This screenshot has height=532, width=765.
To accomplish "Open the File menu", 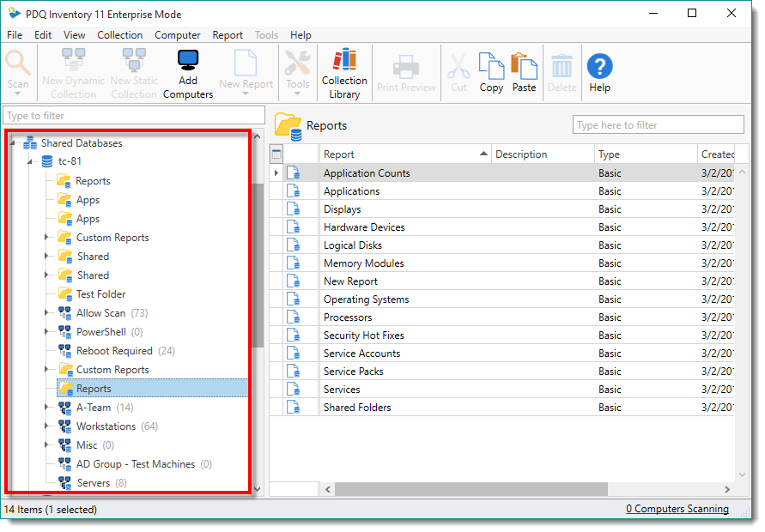I will click(x=15, y=35).
